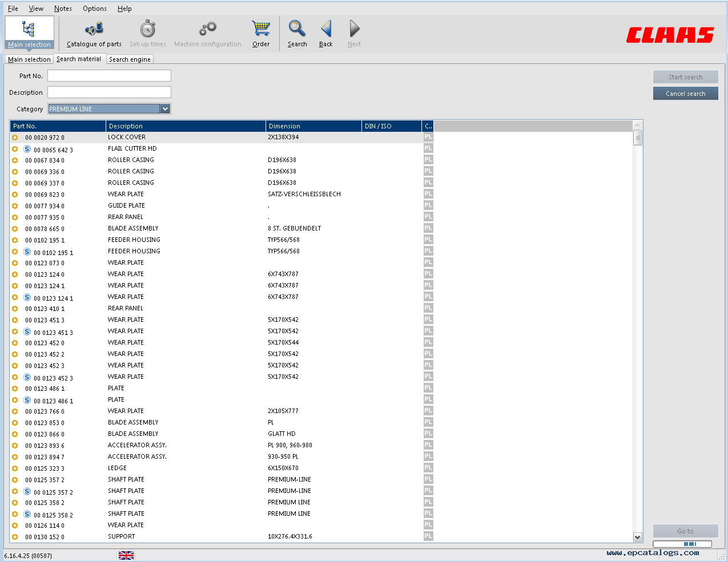The height and width of the screenshot is (562, 728).
Task: Click the Cancel search button
Action: [x=686, y=94]
